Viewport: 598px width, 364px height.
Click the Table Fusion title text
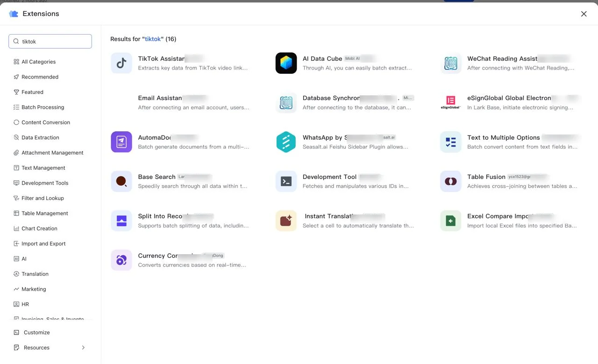pos(486,177)
